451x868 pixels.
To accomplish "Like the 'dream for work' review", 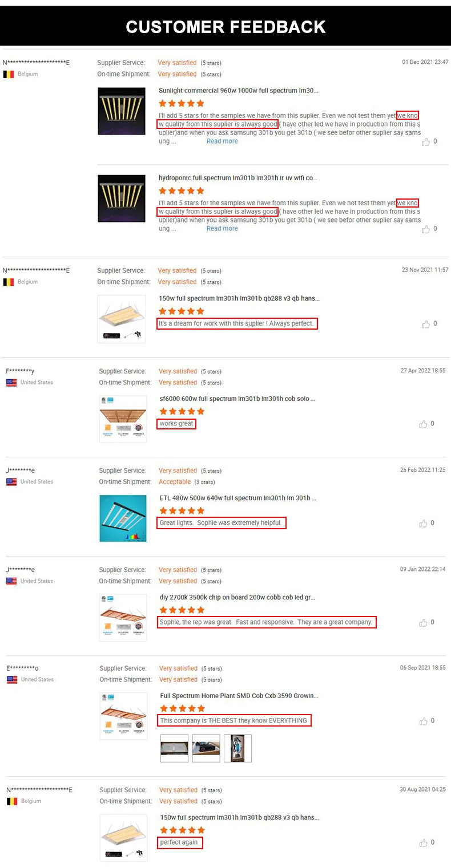I will click(x=425, y=324).
